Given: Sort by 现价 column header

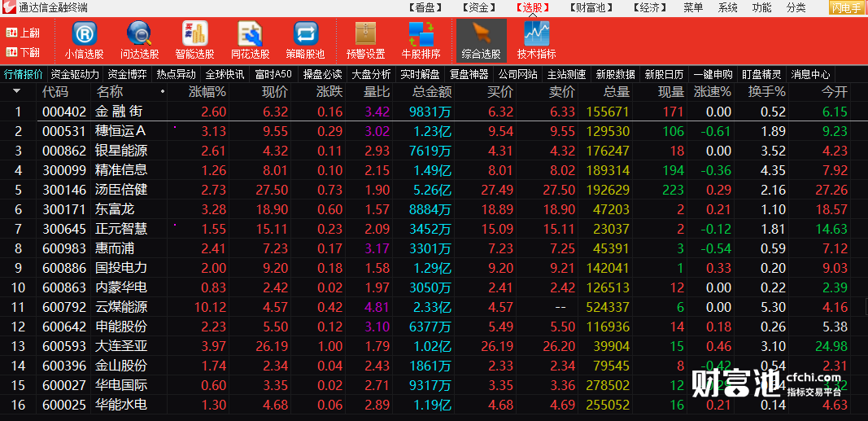Looking at the screenshot, I should click(x=274, y=92).
